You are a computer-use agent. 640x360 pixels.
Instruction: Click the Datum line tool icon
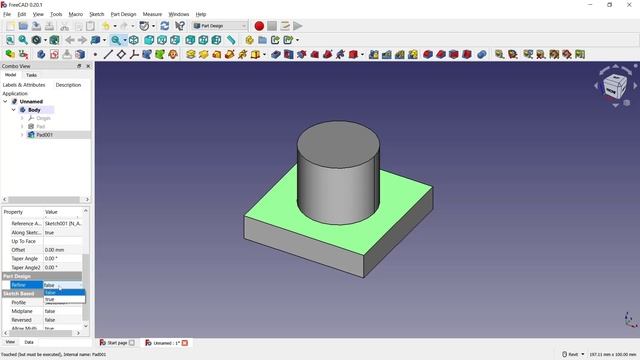108,54
